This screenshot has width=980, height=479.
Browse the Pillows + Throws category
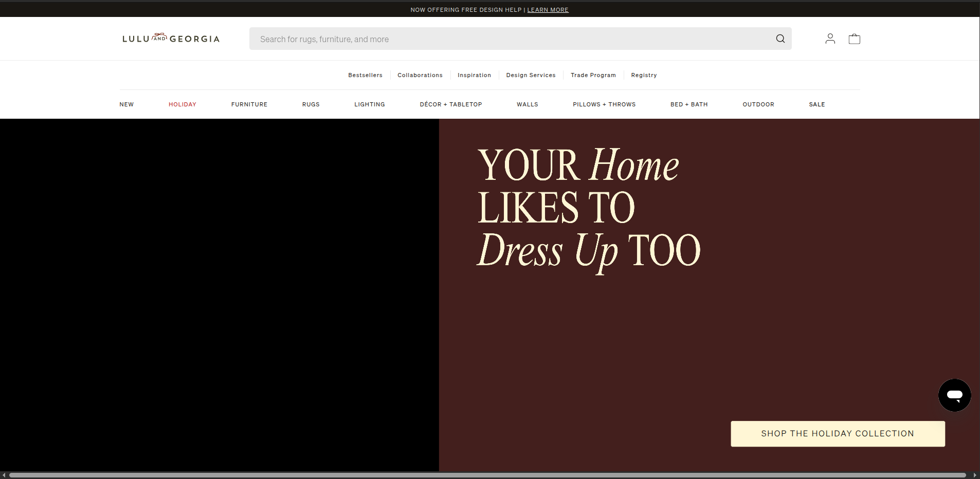point(604,104)
